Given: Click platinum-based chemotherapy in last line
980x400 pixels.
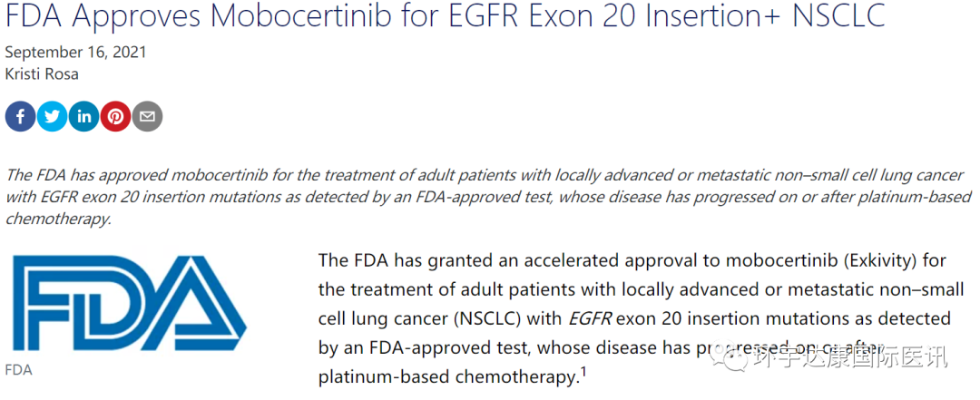Looking at the screenshot, I should click(x=447, y=376).
